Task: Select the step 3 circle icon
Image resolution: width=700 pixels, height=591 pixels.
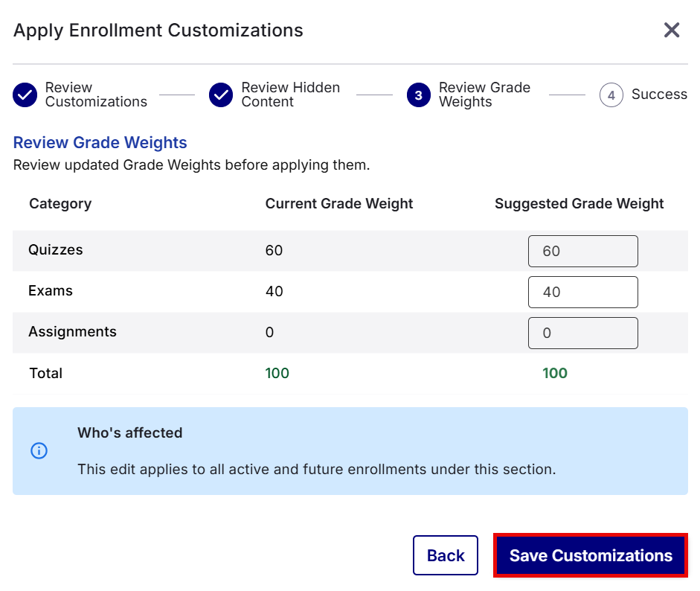Action: [418, 95]
